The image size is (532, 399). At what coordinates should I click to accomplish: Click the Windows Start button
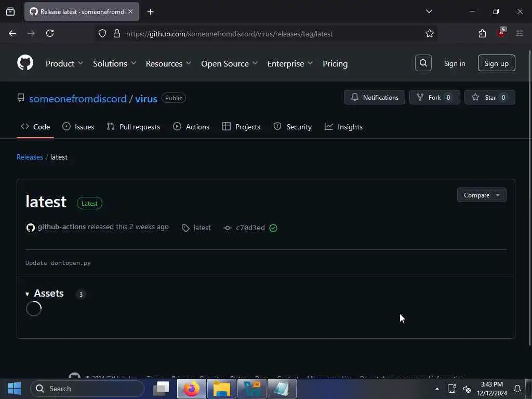(14, 389)
